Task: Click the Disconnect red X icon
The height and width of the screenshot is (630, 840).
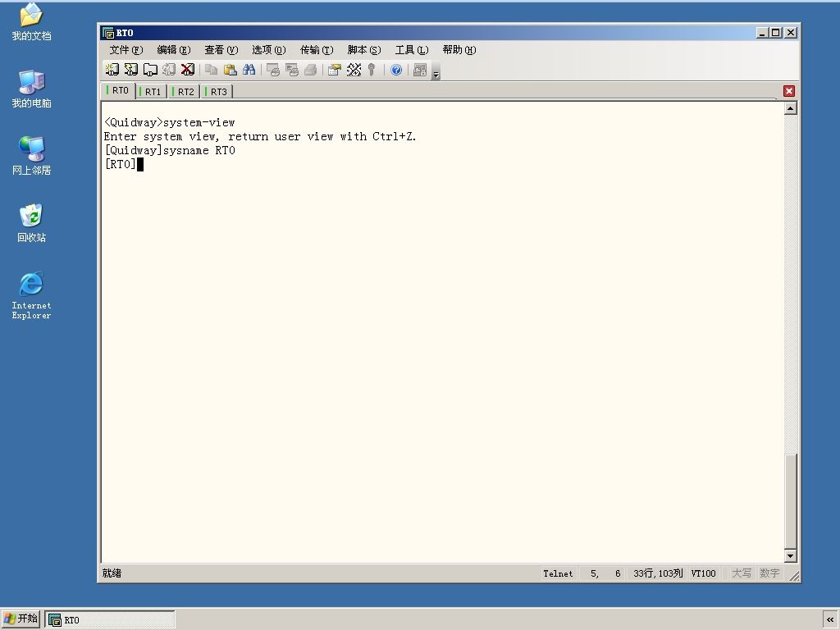Action: coord(188,70)
